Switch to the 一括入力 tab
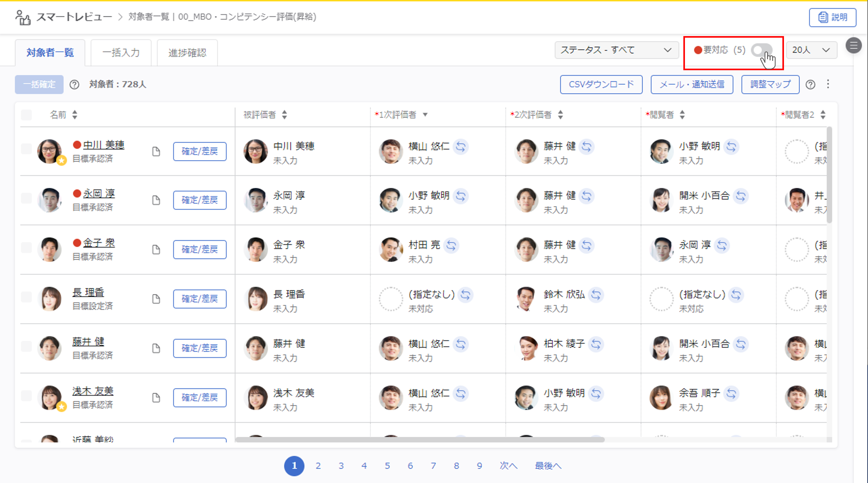 click(x=121, y=52)
